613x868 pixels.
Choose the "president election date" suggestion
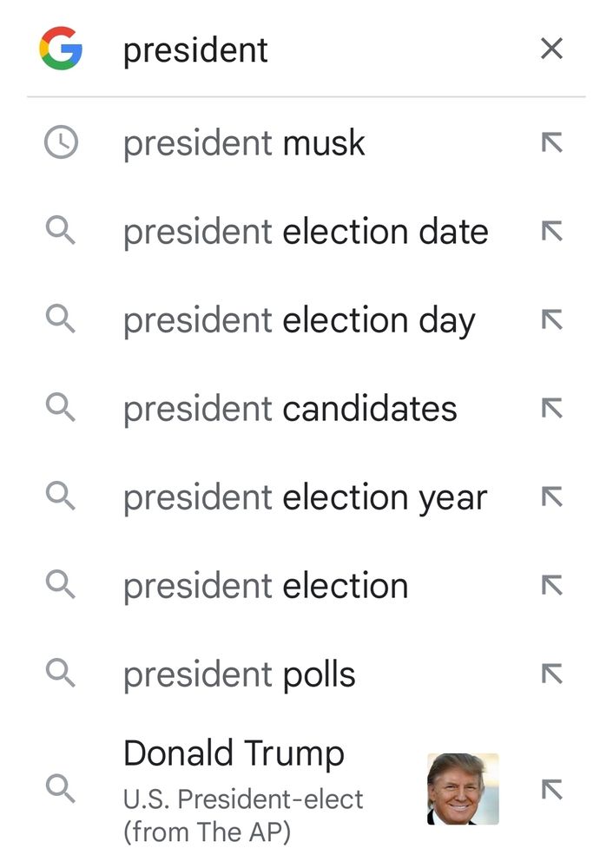pyautogui.click(x=306, y=232)
